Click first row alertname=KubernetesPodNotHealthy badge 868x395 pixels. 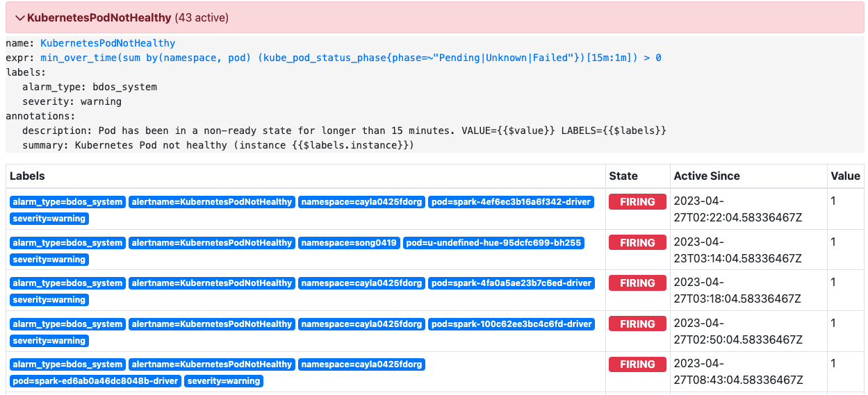pos(212,202)
